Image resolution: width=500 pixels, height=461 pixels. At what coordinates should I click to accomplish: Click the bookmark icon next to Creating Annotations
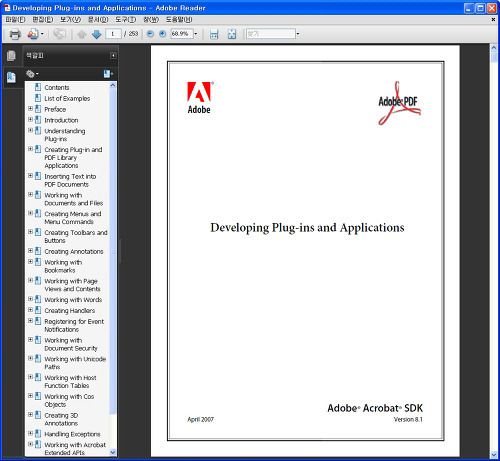[38, 251]
